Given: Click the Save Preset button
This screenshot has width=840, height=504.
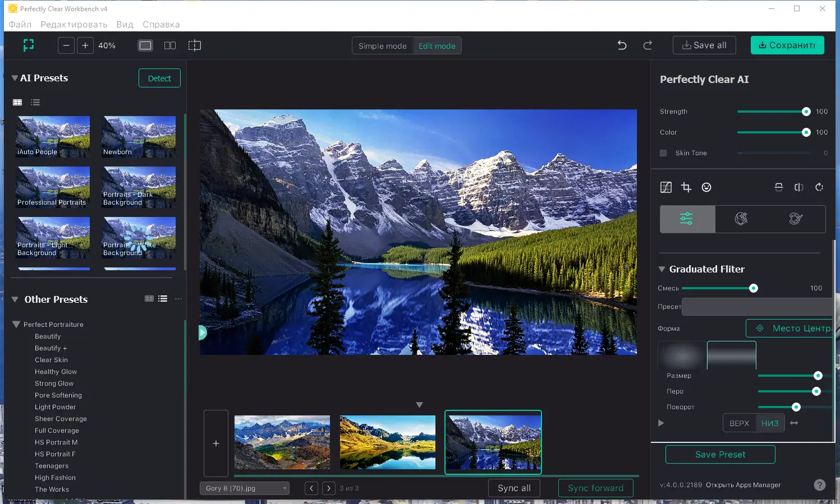Looking at the screenshot, I should click(720, 455).
